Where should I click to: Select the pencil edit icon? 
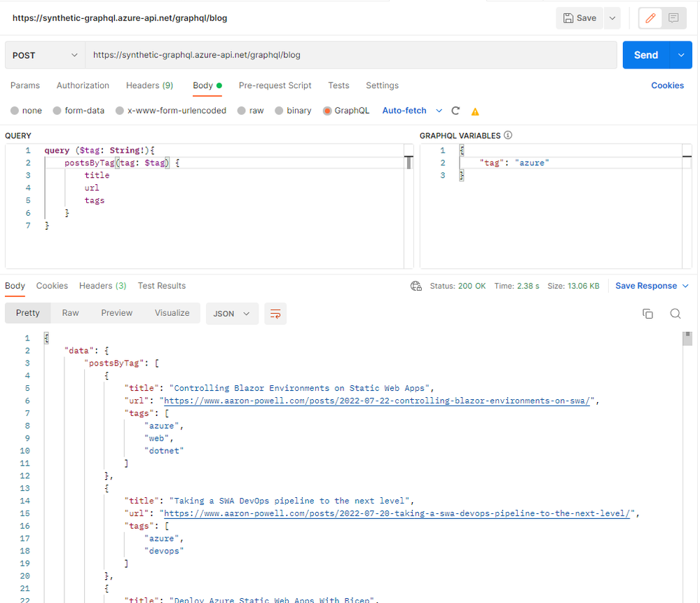[x=650, y=18]
